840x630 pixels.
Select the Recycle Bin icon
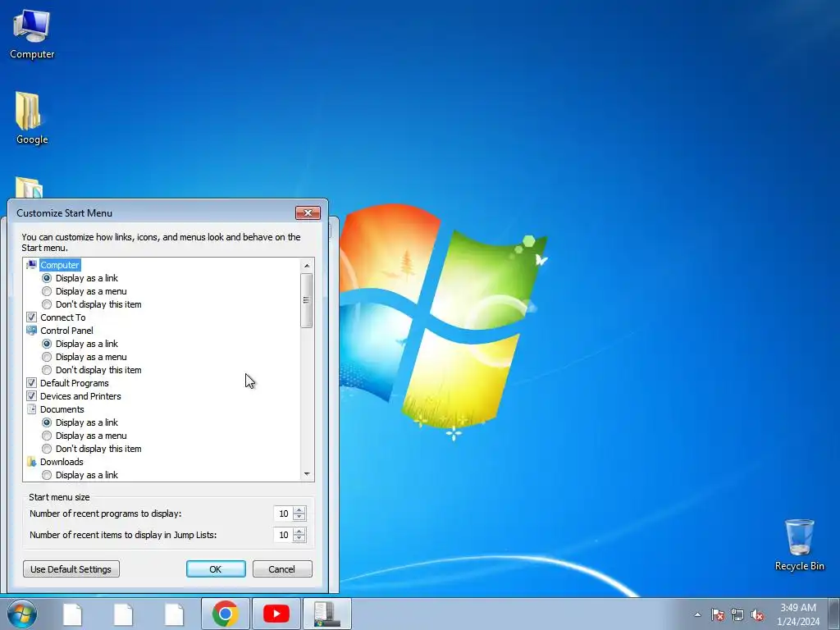pos(799,545)
